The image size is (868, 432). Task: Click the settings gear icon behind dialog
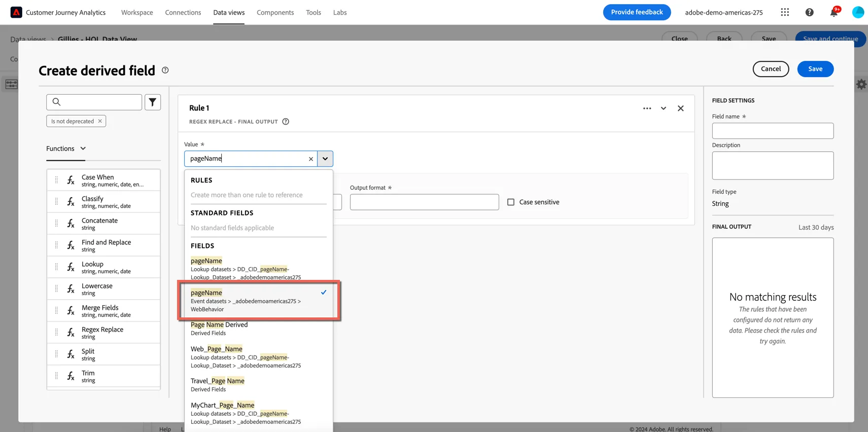[861, 84]
